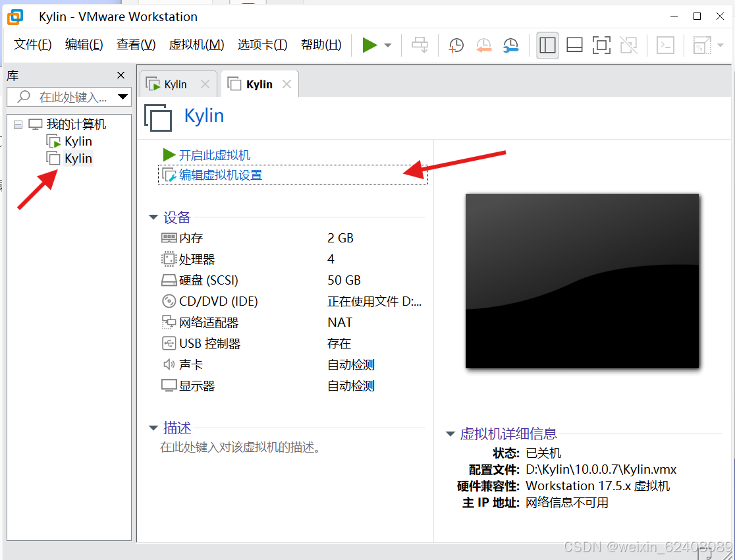Select the powered-off Kylin VM in library tree
Screen dimensions: 735x560
click(78, 159)
